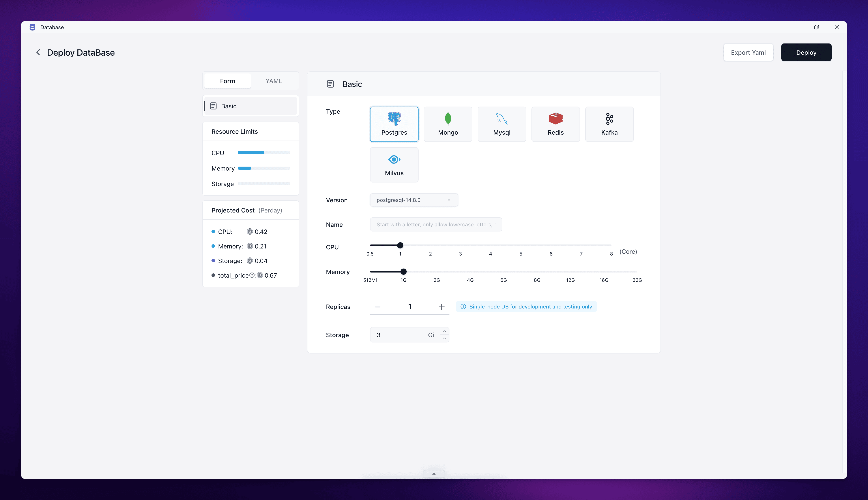Maximize the Database window
The height and width of the screenshot is (500, 868).
click(x=817, y=27)
